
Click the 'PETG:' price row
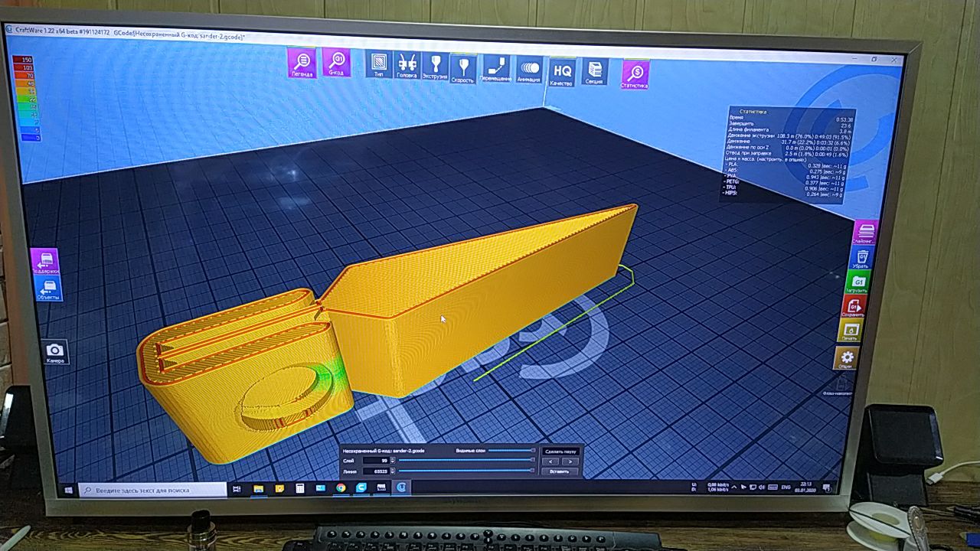click(x=782, y=183)
